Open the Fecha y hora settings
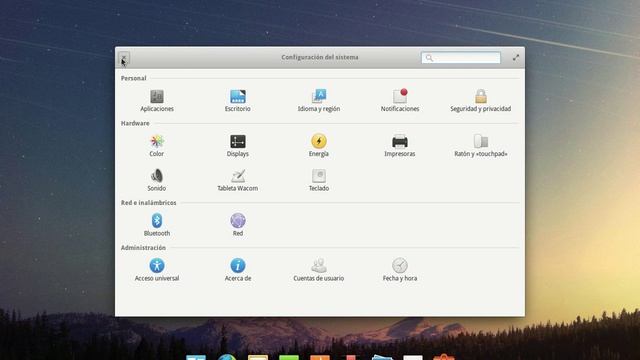Viewport: 640px width, 360px height. click(400, 270)
